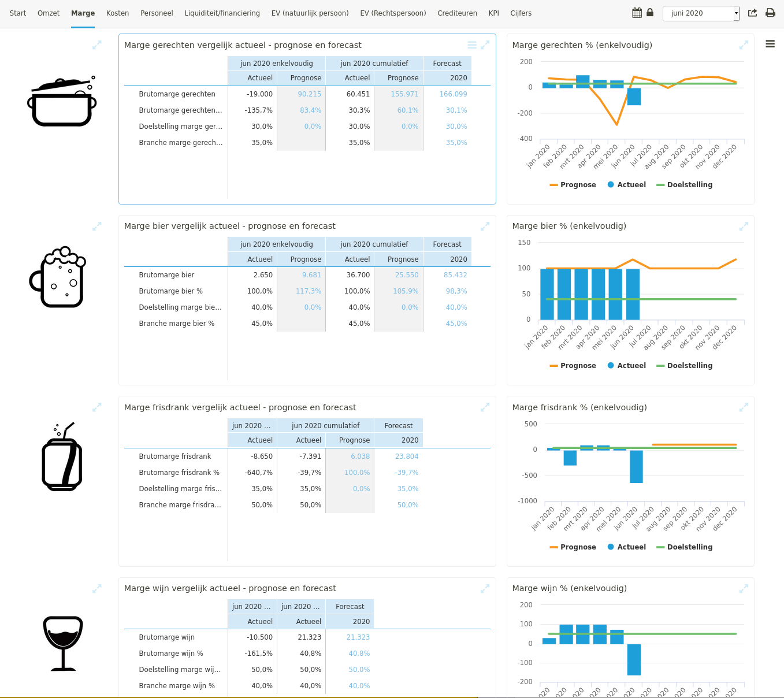
Task: Click the negative jun 2020 bar in Marge wijn chart
Action: (x=634, y=659)
